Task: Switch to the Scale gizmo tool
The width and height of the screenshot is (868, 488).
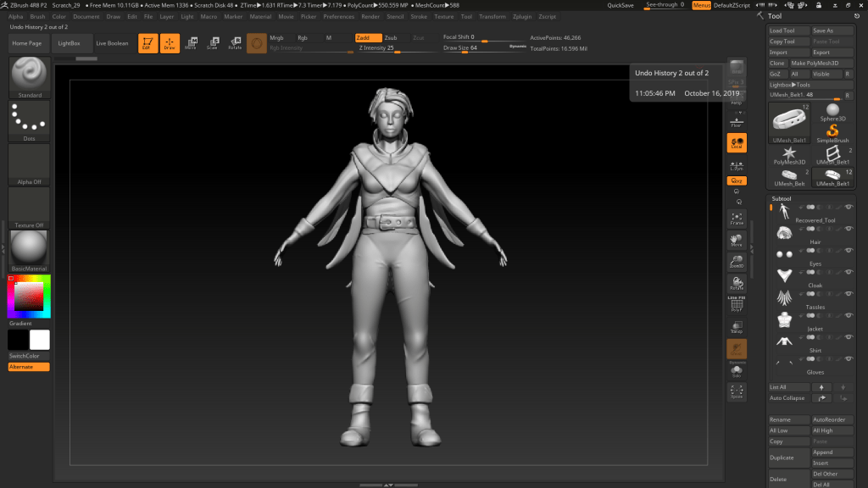Action: pyautogui.click(x=212, y=43)
